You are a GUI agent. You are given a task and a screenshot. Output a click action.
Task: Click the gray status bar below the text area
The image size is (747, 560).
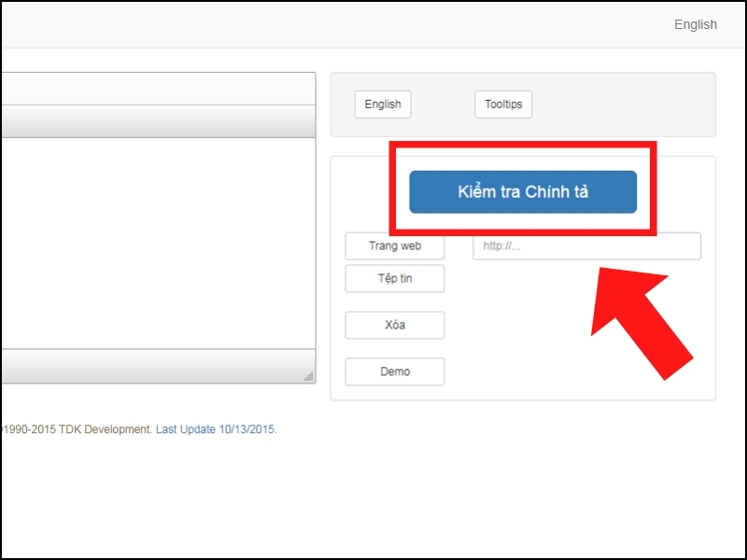158,366
